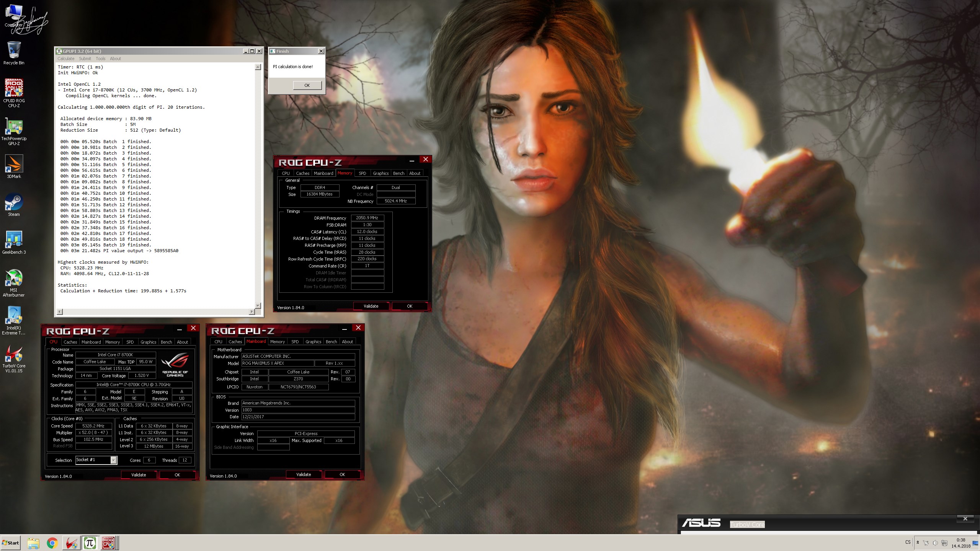Open the Calculate menu in GPUPI
980x551 pixels.
click(x=66, y=59)
